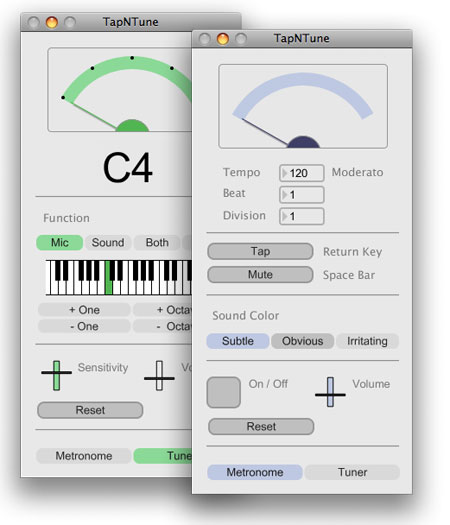Click the Tap button in Metronome window

click(x=260, y=251)
